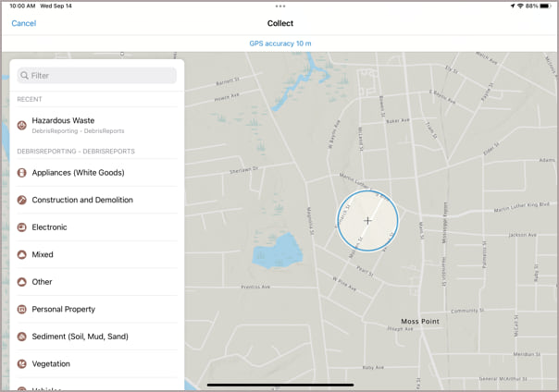Select the Other label
559x392 pixels.
pyautogui.click(x=42, y=282)
